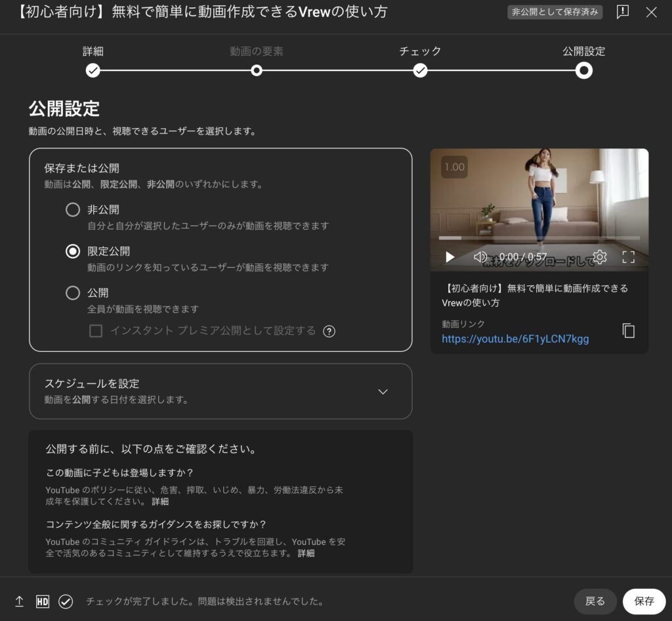672x621 pixels.
Task: Click the 保存 button
Action: pyautogui.click(x=644, y=601)
